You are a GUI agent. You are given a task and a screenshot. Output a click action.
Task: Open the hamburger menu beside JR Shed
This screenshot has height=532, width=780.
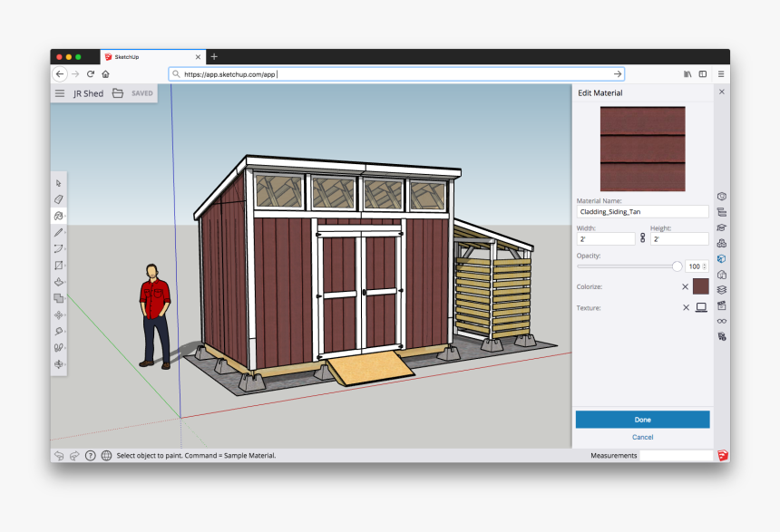click(x=60, y=93)
